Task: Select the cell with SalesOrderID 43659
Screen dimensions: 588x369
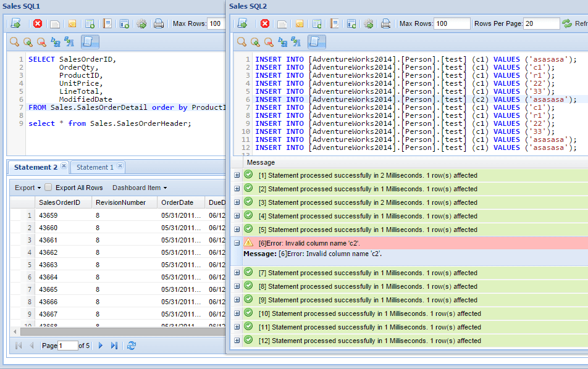Action: (x=64, y=215)
